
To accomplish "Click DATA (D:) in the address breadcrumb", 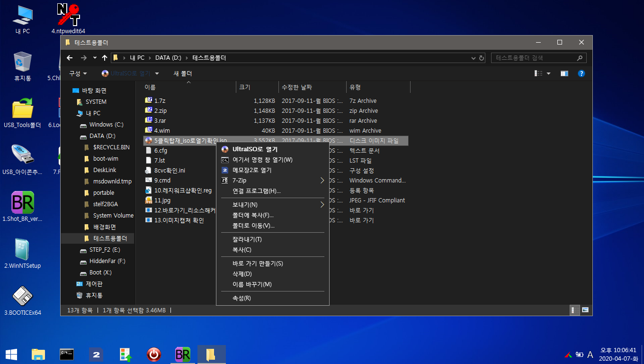I will click(x=168, y=58).
